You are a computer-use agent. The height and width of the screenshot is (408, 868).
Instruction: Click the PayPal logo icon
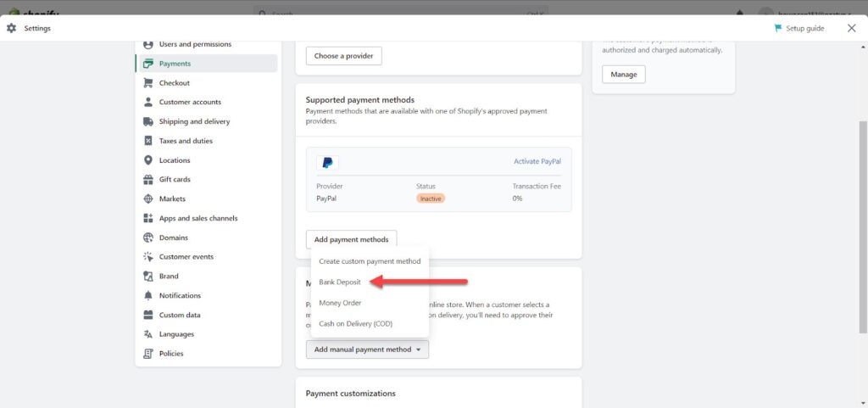coord(328,163)
